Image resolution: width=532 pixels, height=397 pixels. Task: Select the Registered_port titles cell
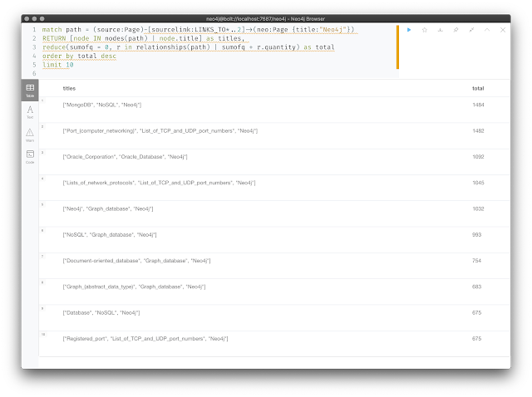[145, 339]
